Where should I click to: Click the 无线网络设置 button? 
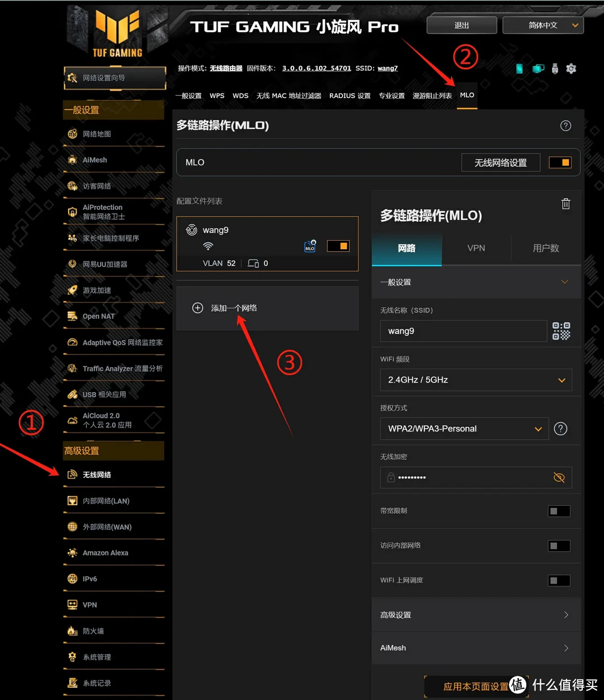pos(501,163)
